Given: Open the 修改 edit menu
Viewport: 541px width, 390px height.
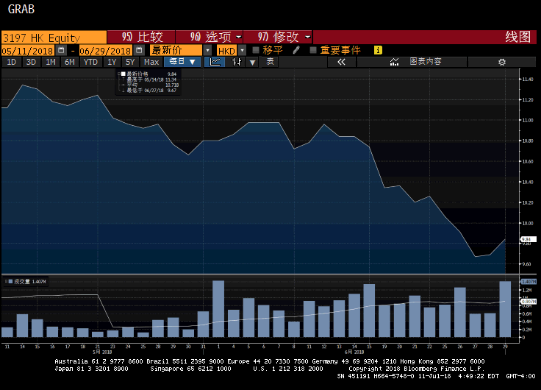Looking at the screenshot, I should [x=278, y=37].
